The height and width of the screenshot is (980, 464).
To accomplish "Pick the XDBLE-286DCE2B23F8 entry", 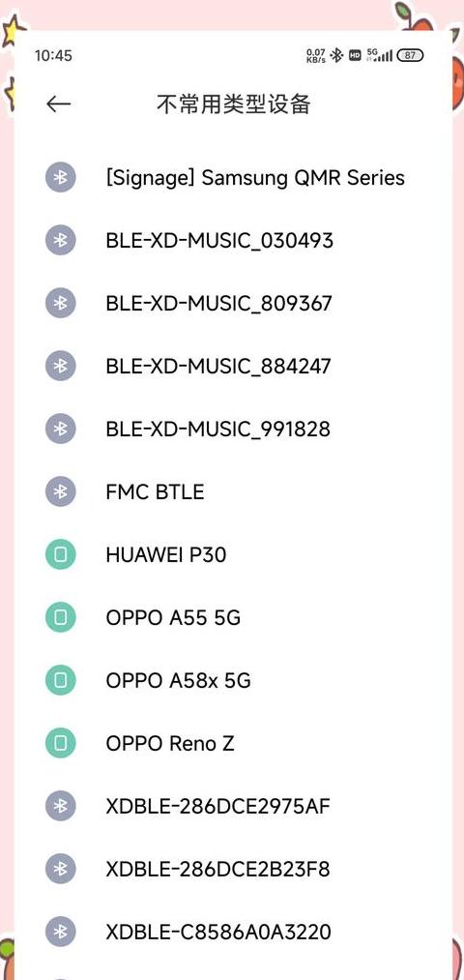I will pos(232,869).
